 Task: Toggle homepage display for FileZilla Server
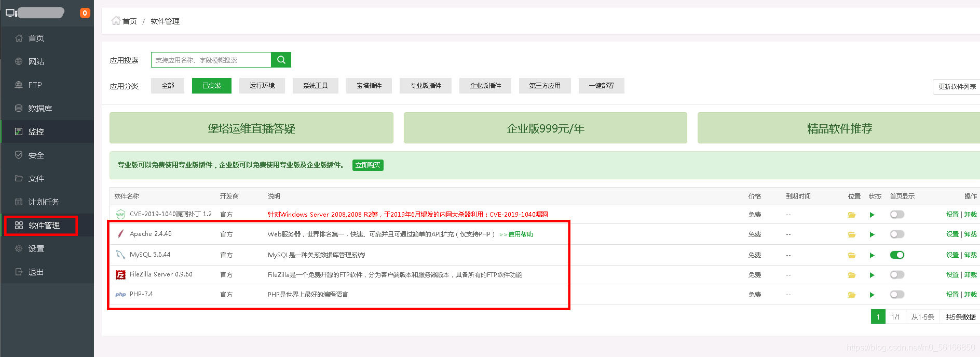[x=897, y=275]
